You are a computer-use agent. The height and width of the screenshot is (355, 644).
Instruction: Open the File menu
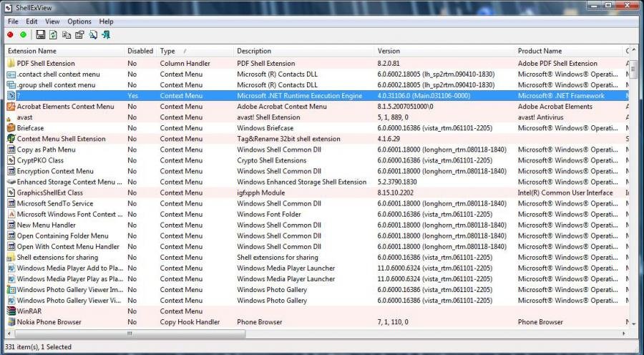13,21
